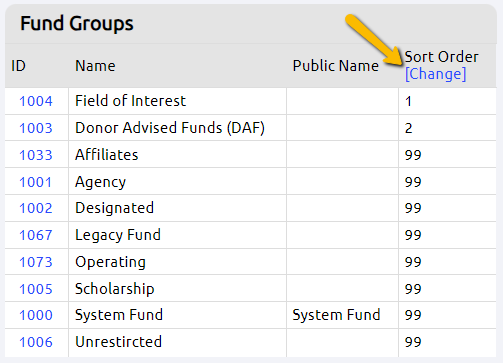Open fund group ID 1073

pos(36,262)
